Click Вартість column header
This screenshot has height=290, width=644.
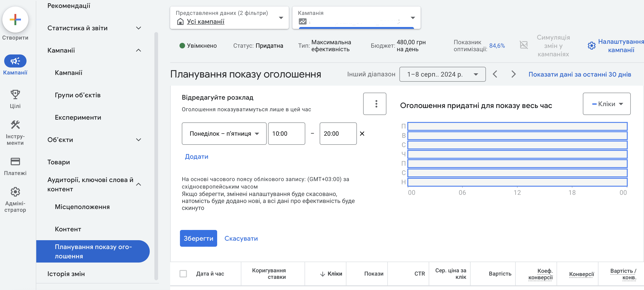[x=500, y=274]
